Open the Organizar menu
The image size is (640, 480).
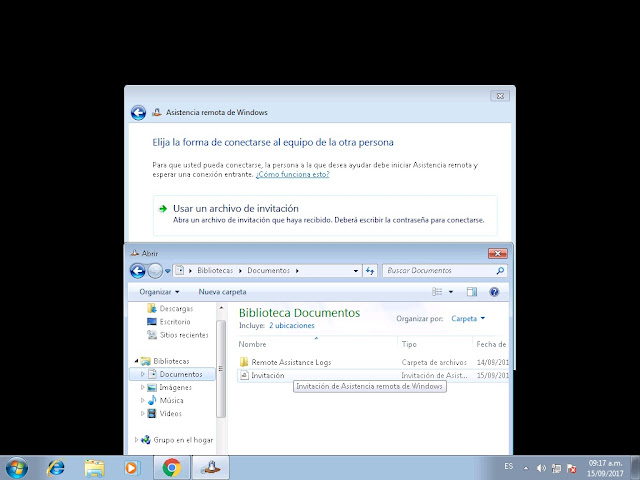[159, 292]
